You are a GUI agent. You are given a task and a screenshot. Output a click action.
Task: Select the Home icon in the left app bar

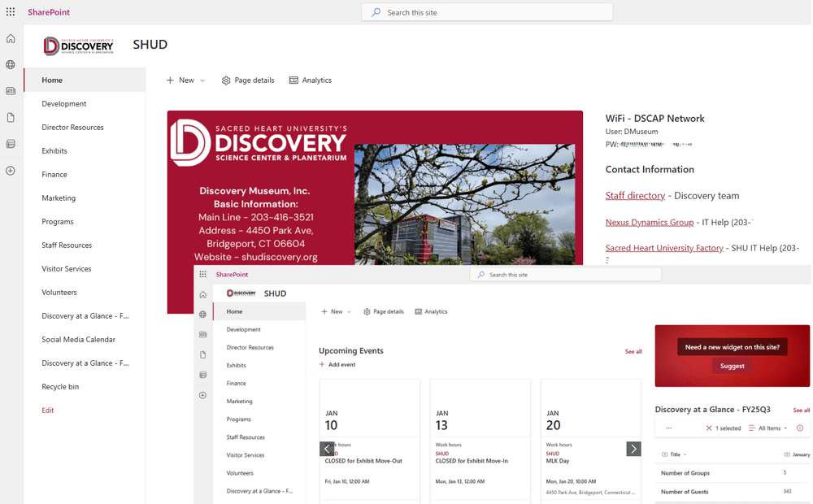coord(10,38)
